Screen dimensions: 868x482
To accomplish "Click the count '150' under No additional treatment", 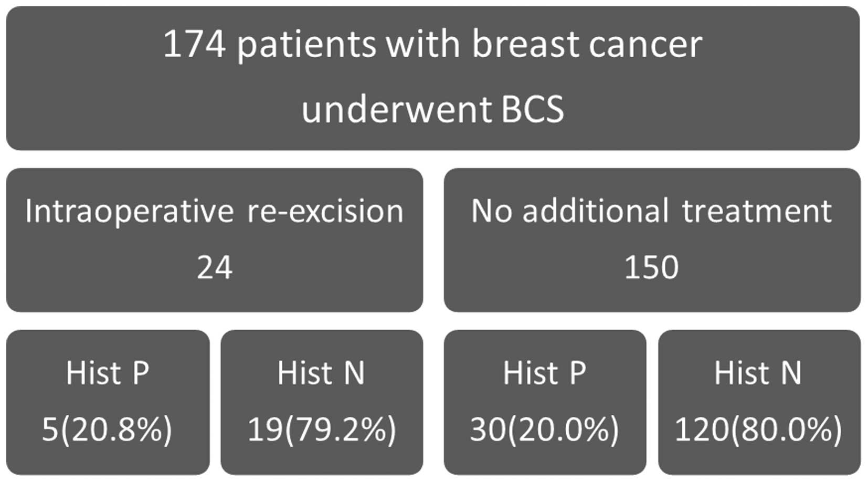I will click(x=651, y=267).
